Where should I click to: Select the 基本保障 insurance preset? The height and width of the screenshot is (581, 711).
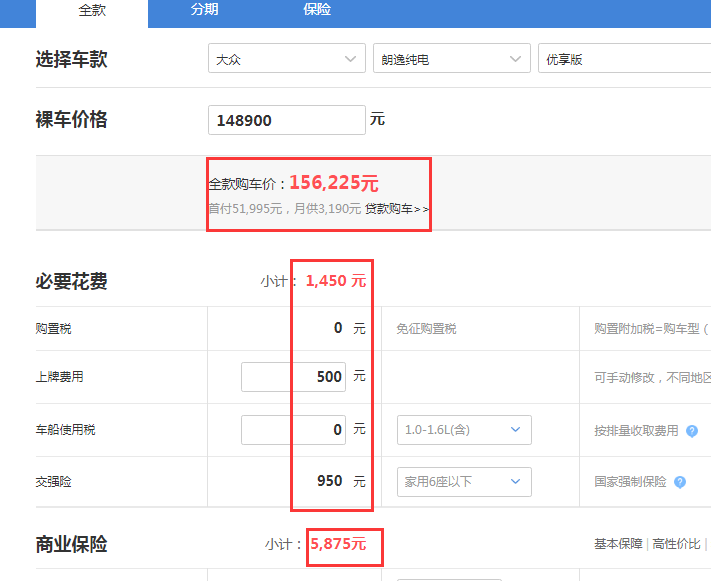pos(618,544)
